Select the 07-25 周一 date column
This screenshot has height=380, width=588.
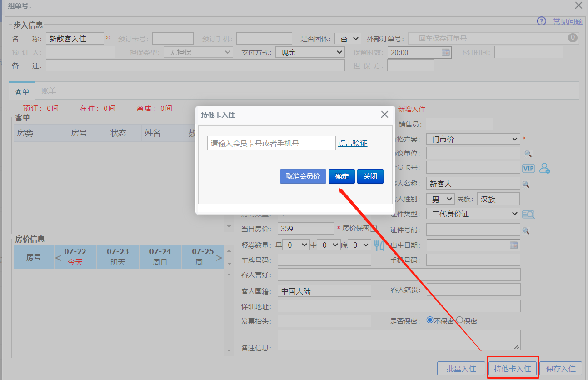pyautogui.click(x=203, y=257)
